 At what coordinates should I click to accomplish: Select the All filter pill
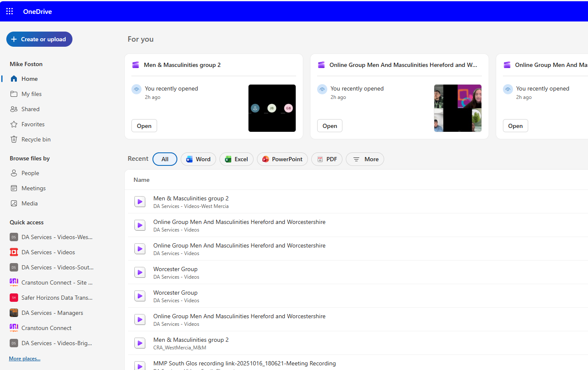tap(165, 159)
